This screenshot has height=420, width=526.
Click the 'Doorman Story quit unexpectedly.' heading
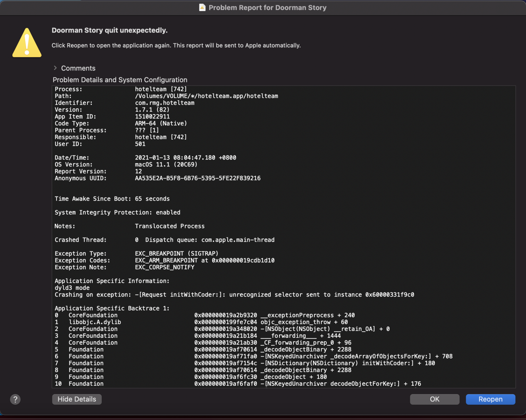tap(110, 30)
